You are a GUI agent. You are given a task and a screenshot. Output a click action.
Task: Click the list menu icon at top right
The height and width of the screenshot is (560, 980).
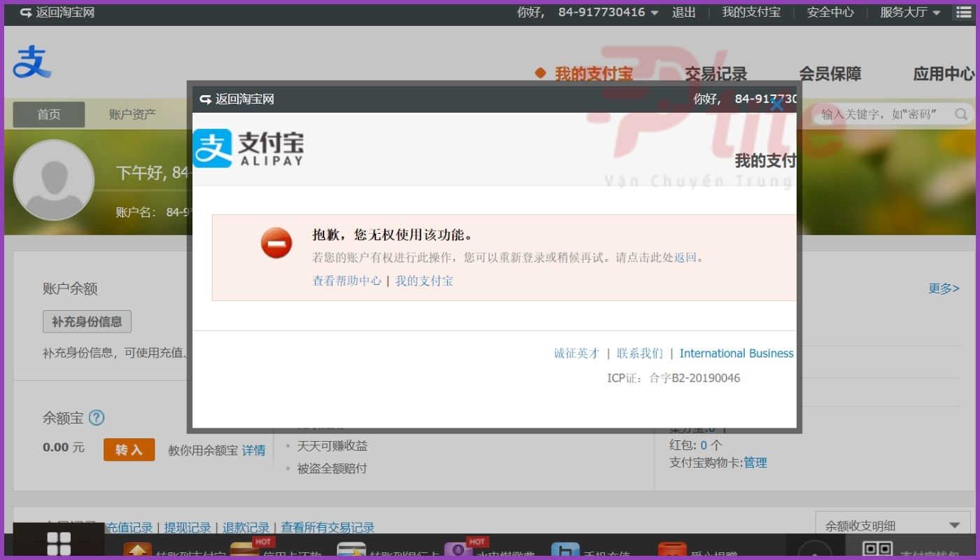(964, 13)
